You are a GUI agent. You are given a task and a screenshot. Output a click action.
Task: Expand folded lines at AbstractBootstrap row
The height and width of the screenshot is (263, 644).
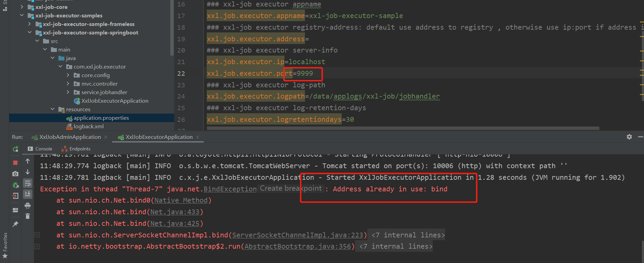coord(37,246)
